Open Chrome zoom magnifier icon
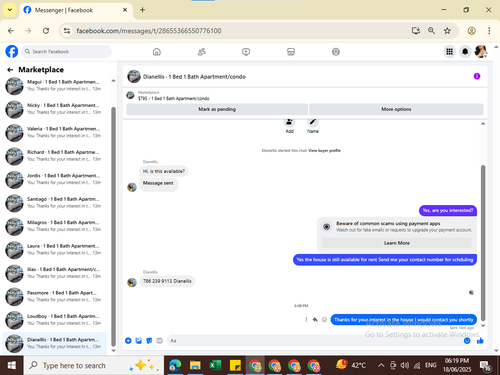 431,31
